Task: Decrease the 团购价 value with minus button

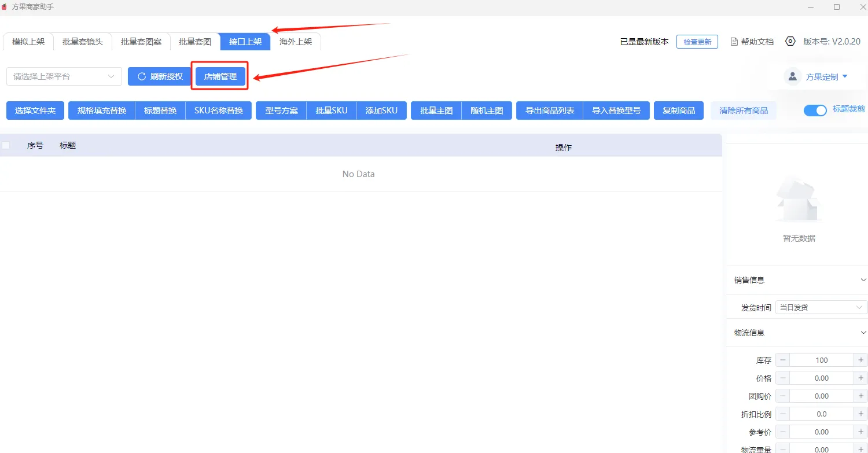Action: 783,396
